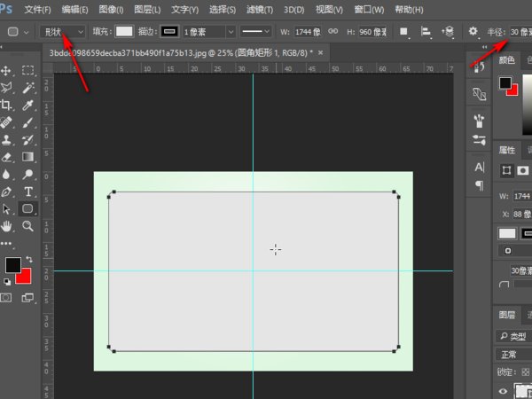Select the Zoom magnifier tool
Viewport: 532px width, 399px height.
pos(28,226)
